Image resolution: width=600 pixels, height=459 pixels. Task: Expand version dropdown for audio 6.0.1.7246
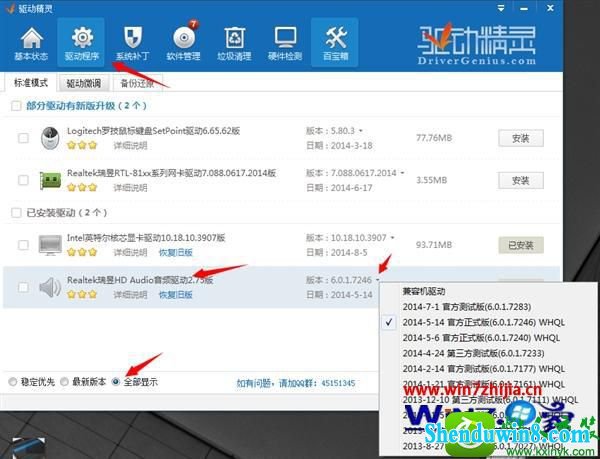[377, 280]
